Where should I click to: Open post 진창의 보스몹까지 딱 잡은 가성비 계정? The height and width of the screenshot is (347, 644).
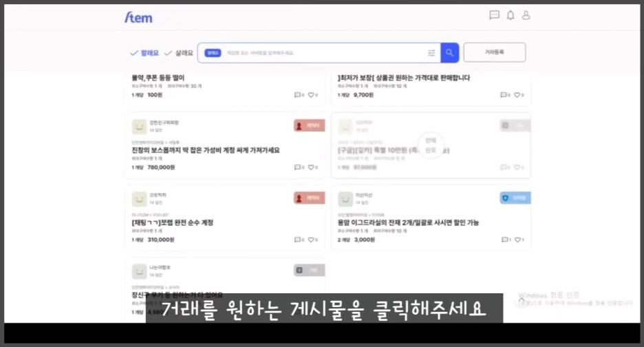click(x=205, y=150)
